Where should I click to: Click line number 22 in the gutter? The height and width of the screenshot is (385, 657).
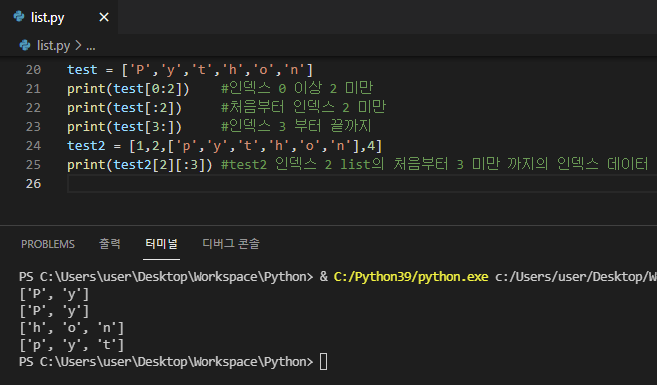[x=33, y=108]
